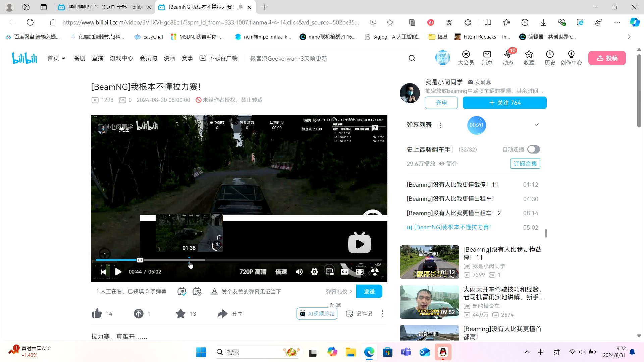
Task: Open 弹幕列表 three-dot options
Action: point(440,125)
